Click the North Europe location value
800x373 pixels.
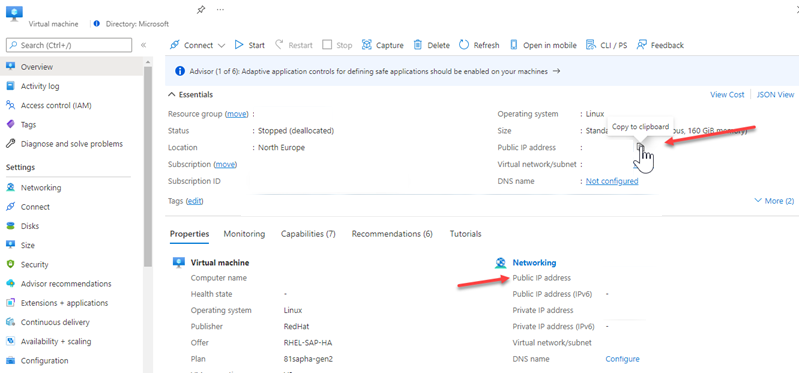click(281, 147)
